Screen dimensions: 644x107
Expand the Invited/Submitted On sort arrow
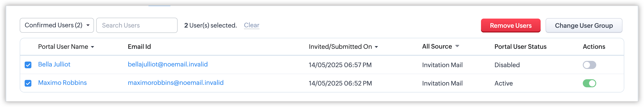tap(376, 47)
